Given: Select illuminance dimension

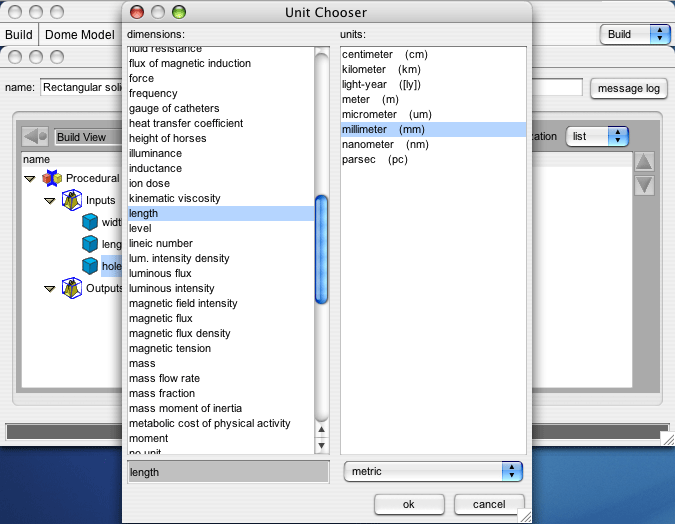Looking at the screenshot, I should (x=221, y=153).
